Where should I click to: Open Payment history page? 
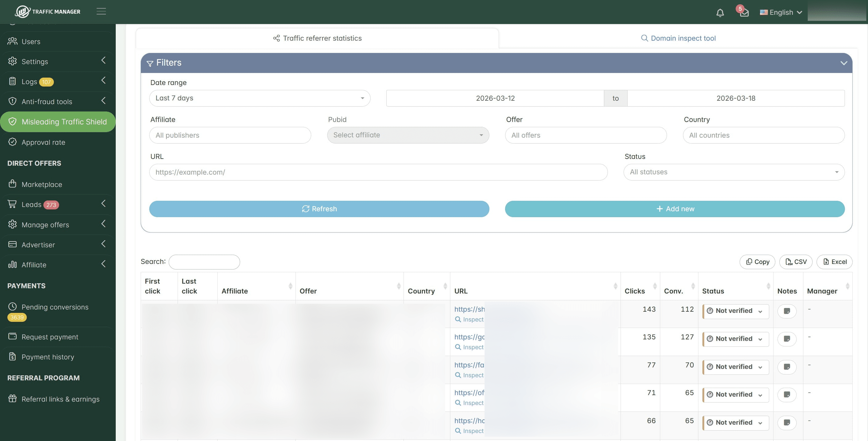58,357
